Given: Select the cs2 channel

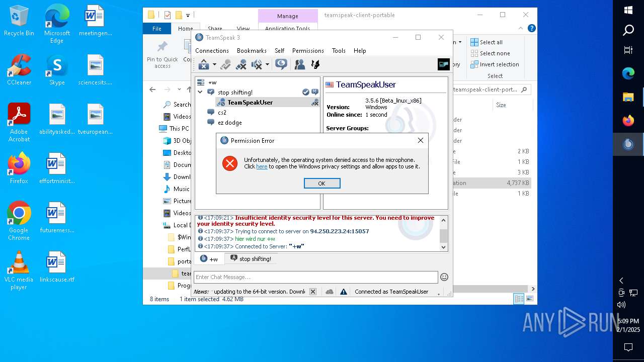Looking at the screenshot, I should tap(222, 113).
